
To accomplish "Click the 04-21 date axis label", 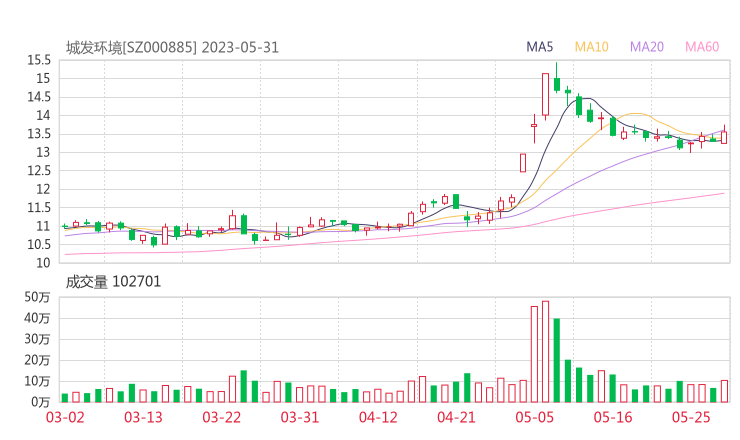I will click(456, 417).
